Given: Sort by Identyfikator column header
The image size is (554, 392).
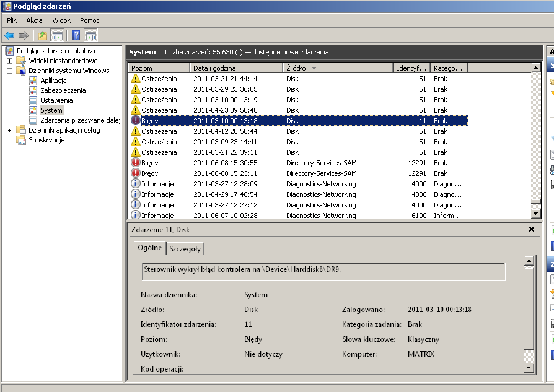Looking at the screenshot, I should [x=411, y=68].
